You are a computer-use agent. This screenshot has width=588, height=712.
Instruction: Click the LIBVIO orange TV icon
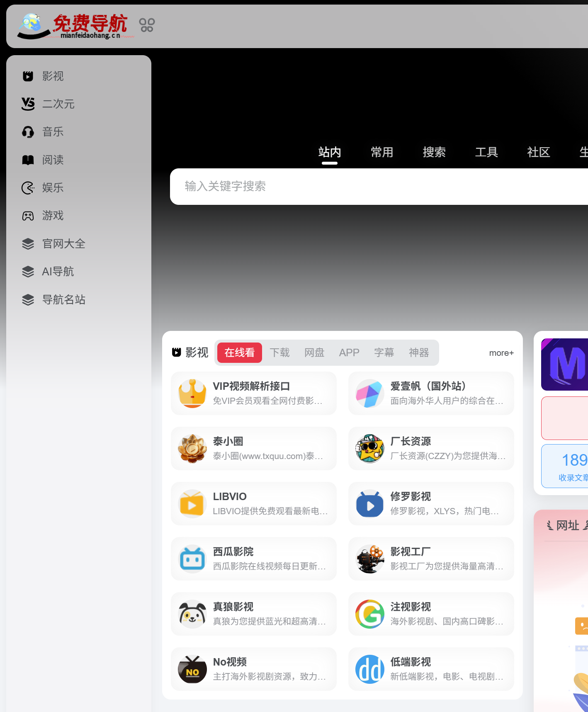[192, 504]
